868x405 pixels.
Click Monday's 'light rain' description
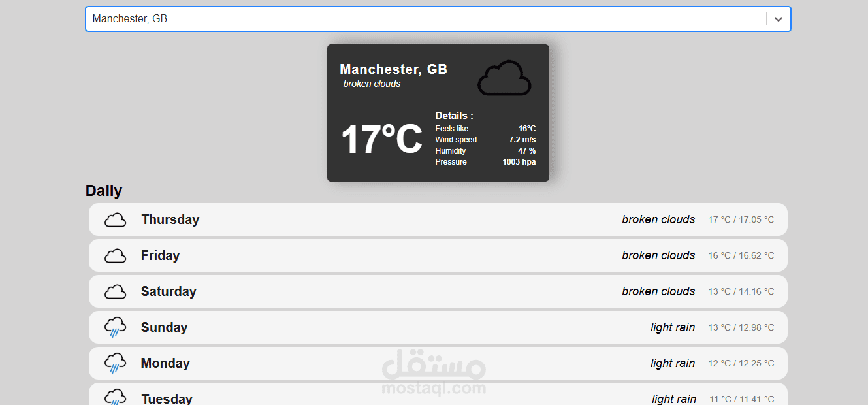coord(673,363)
